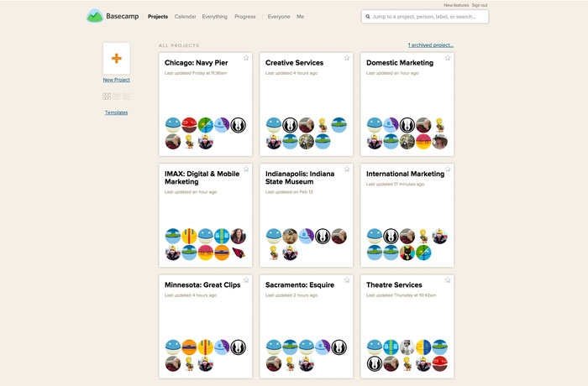Click 'Last updated 17 minutes ago' text
This screenshot has height=386, width=588.
(x=396, y=184)
